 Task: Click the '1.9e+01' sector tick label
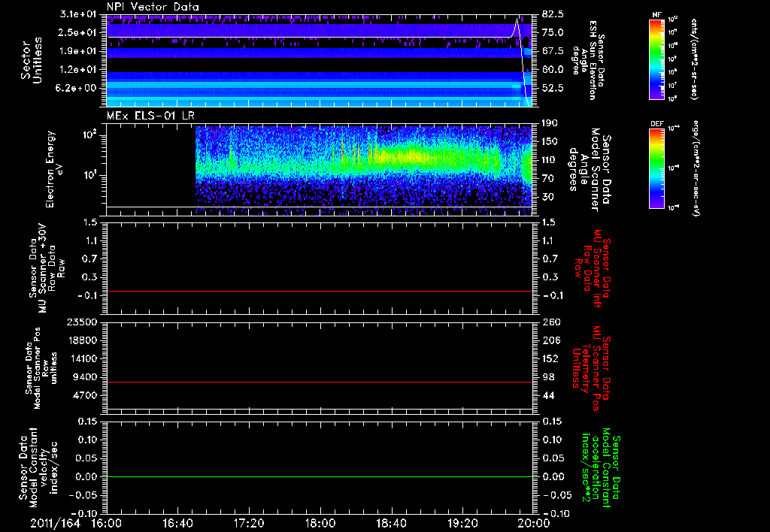pyautogui.click(x=79, y=51)
